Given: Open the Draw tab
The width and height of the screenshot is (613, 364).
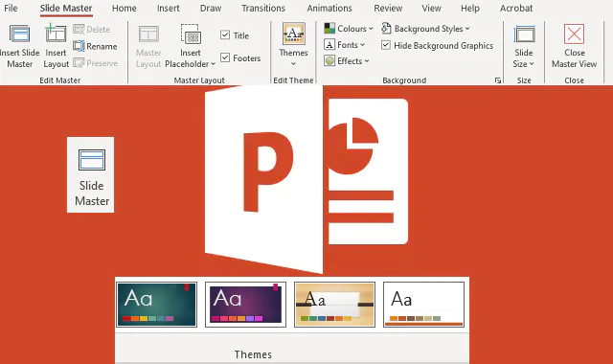Looking at the screenshot, I should click(211, 9).
